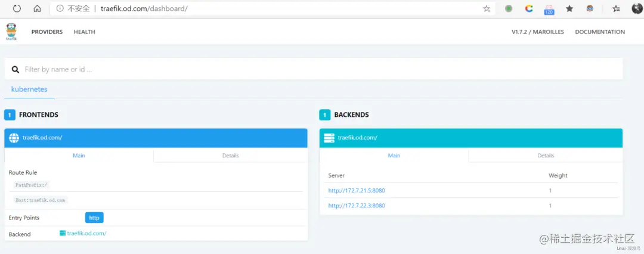This screenshot has height=254, width=644.
Task: Open the user profile avatar
Action: pyautogui.click(x=637, y=8)
